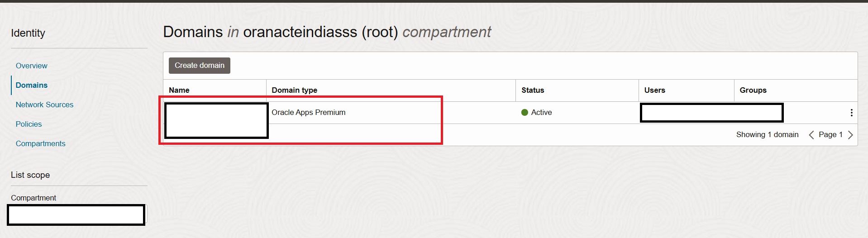
Task: Click the Name column header
Action: 179,90
